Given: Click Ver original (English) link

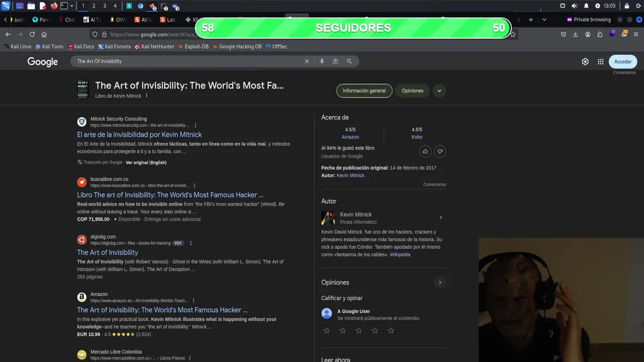Looking at the screenshot, I should tap(146, 162).
